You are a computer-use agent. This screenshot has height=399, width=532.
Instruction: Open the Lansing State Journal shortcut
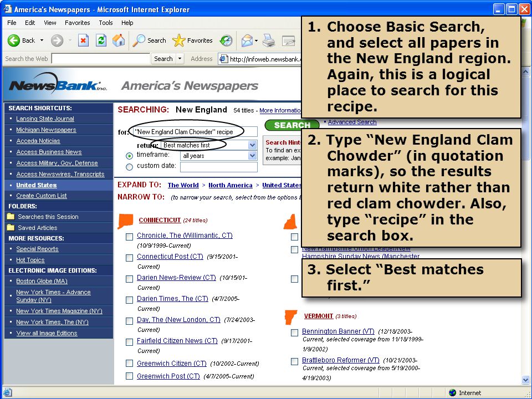click(x=45, y=119)
